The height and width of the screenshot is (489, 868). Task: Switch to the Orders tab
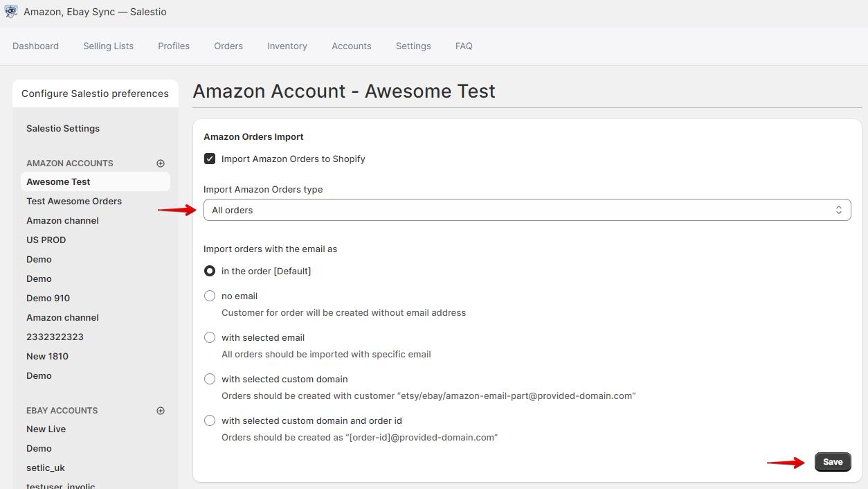[228, 46]
